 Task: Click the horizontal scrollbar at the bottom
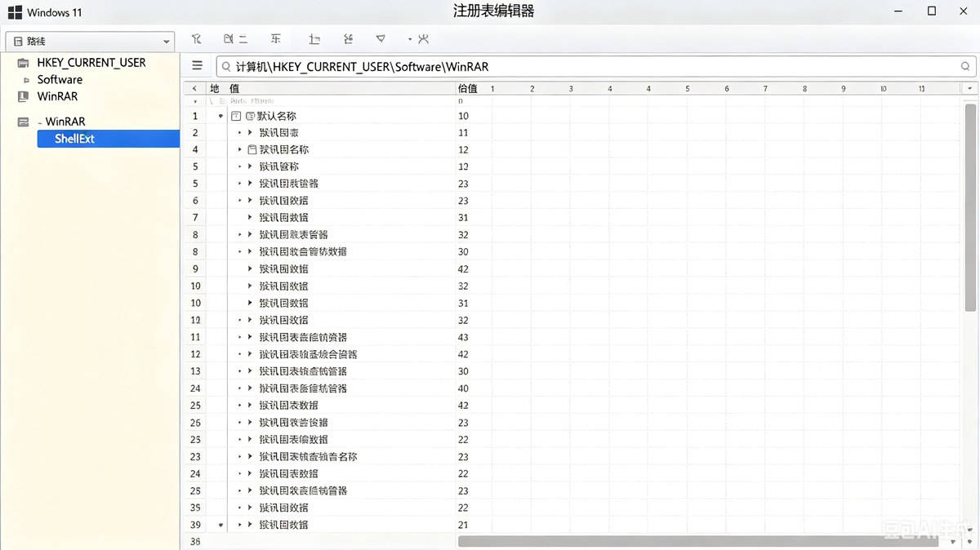point(698,541)
